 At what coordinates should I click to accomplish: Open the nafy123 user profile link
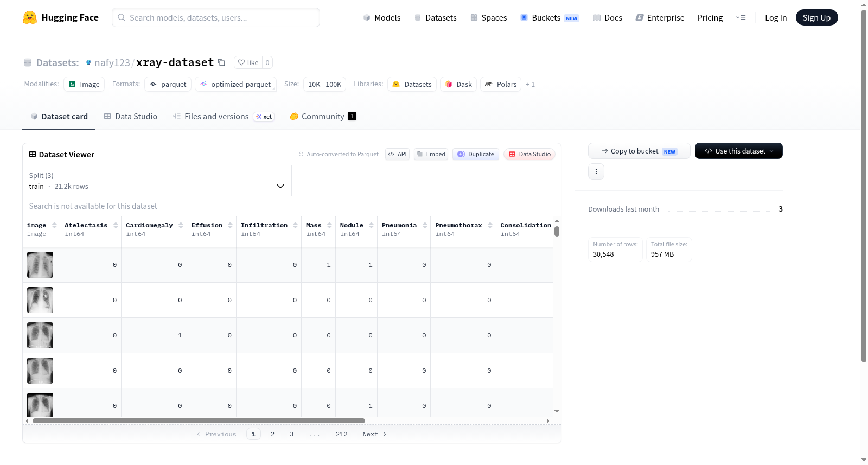pyautogui.click(x=112, y=62)
